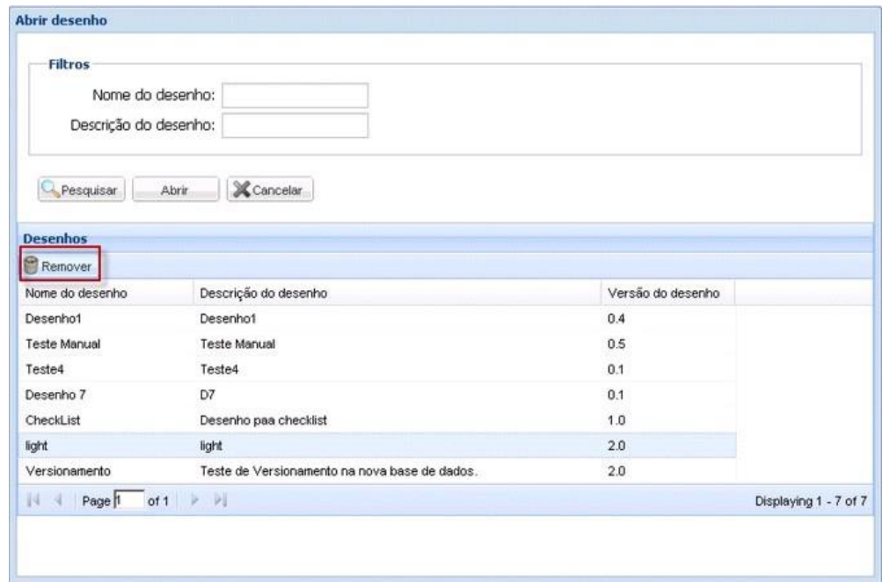Click the Remover trash icon
This screenshot has height=588, width=890.
click(x=30, y=266)
